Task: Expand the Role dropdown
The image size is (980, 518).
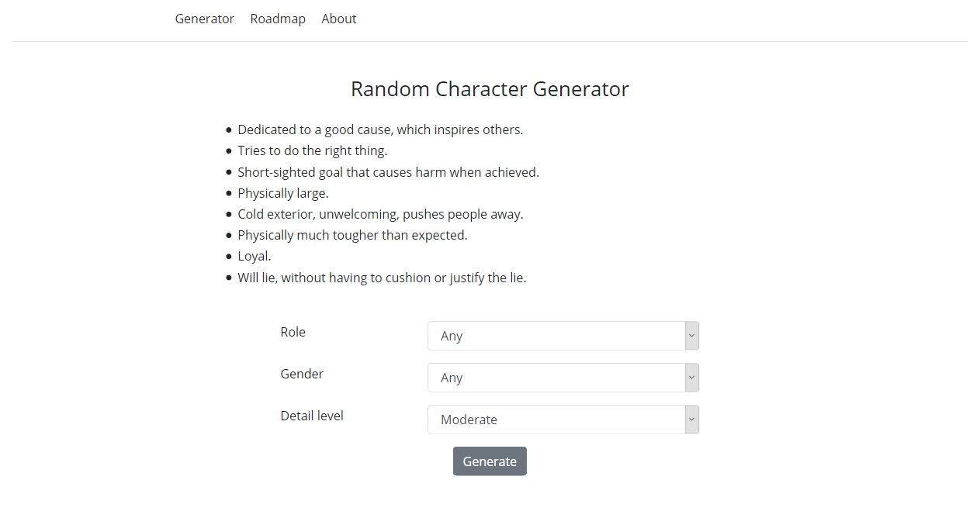Action: 556,336
